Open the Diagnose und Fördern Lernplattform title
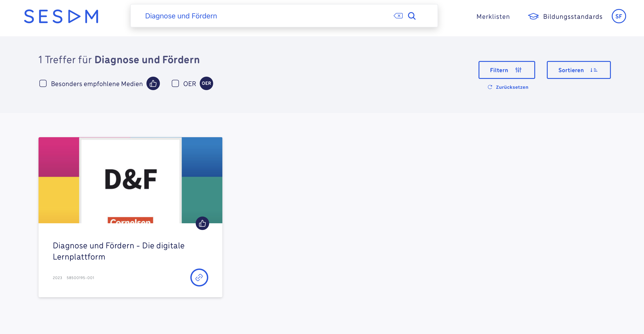 tap(118, 251)
